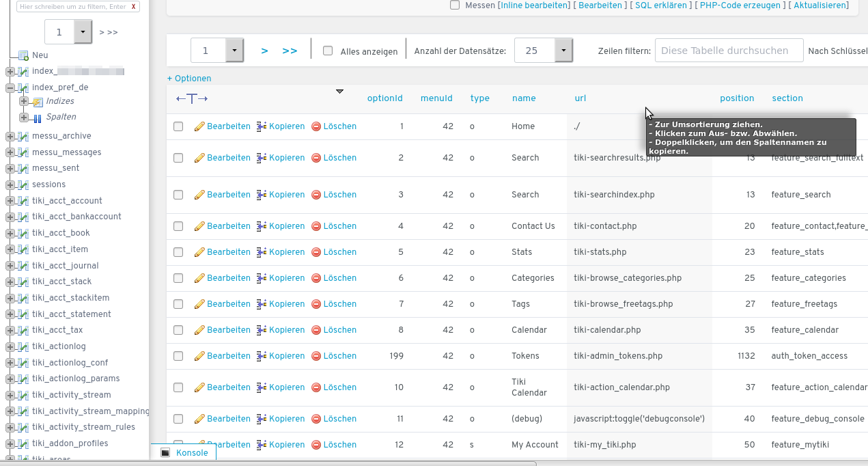Open the Anzahl der Datensätze dropdown
This screenshot has height=466, width=868.
pos(544,51)
